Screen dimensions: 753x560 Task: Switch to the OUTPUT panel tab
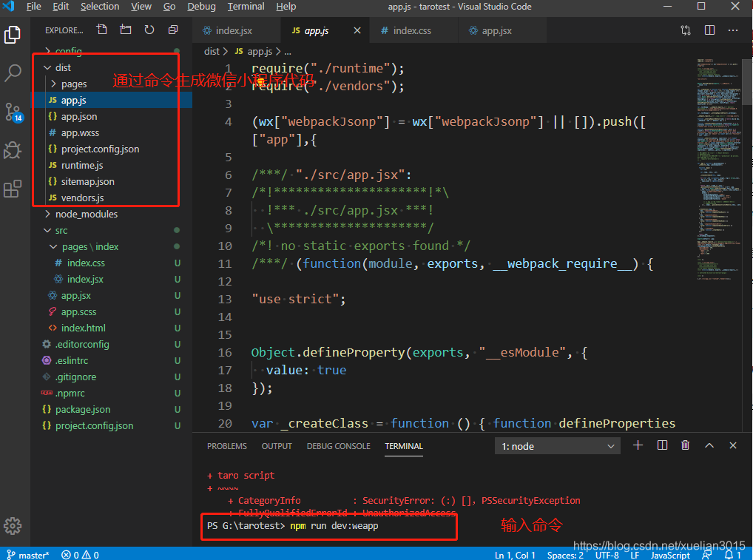click(277, 446)
